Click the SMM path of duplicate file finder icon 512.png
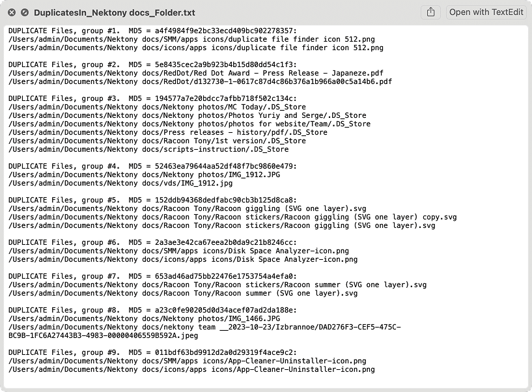This screenshot has height=392, width=532. pos(191,39)
